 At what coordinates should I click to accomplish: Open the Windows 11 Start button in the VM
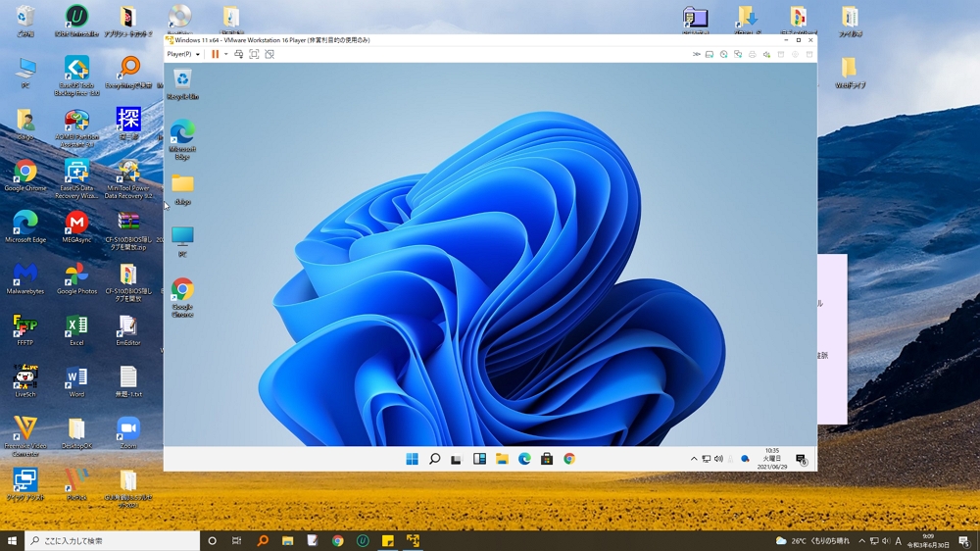[412, 459]
